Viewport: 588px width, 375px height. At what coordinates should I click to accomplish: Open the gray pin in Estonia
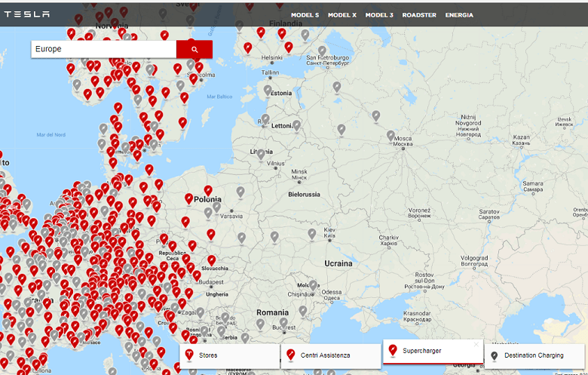[268, 91]
